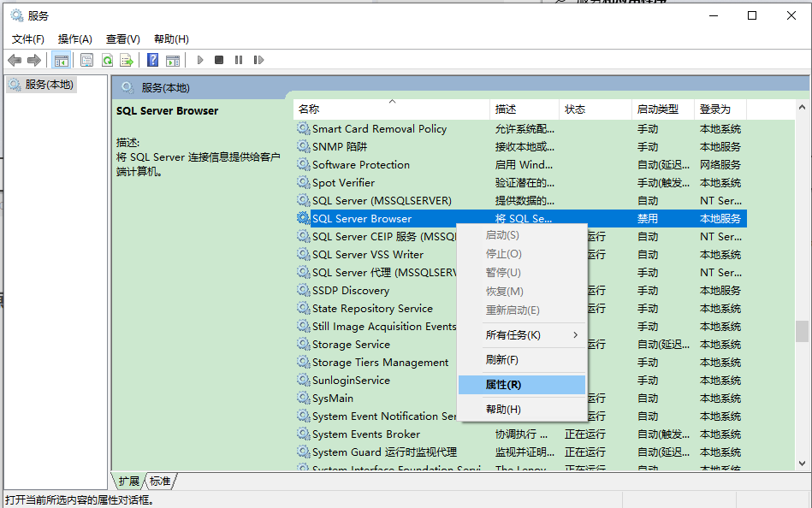812x508 pixels.
Task: Choose 属性(R) in the context menu
Action: coord(522,385)
